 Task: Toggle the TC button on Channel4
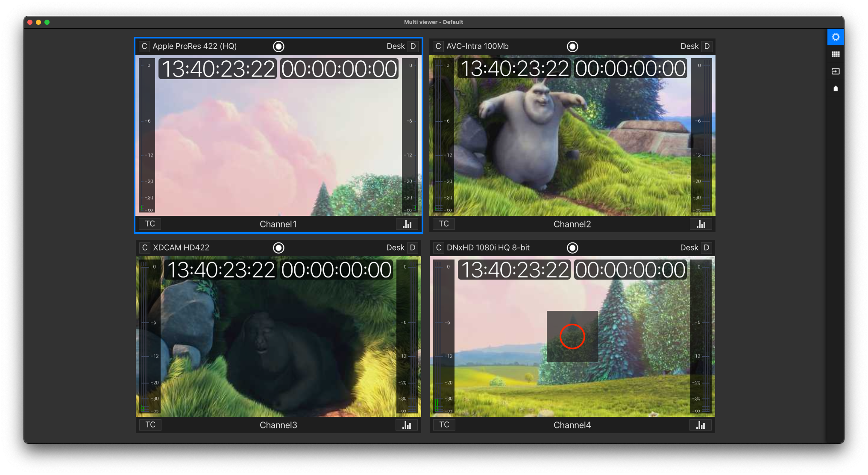click(444, 425)
